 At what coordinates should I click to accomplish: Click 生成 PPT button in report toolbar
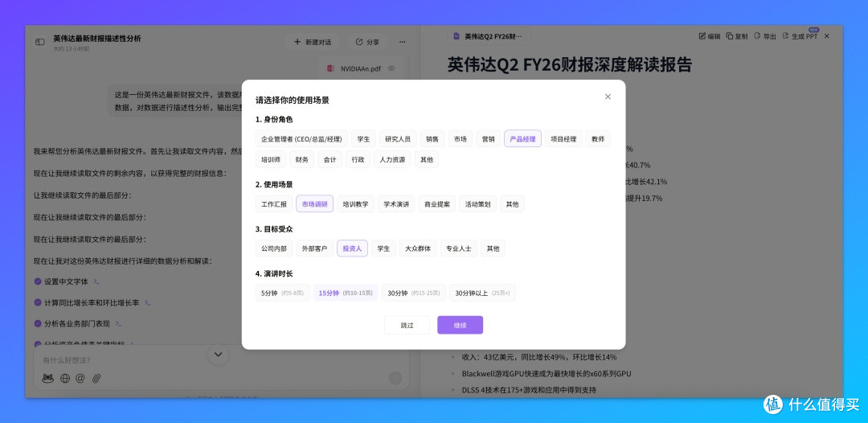tap(800, 36)
